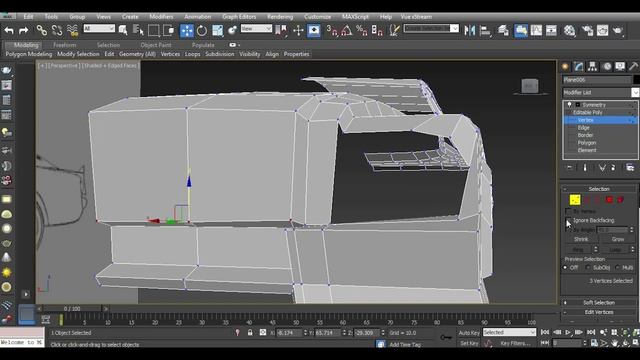This screenshot has width=640, height=360.
Task: Open the Create command panel tab
Action: (565, 67)
